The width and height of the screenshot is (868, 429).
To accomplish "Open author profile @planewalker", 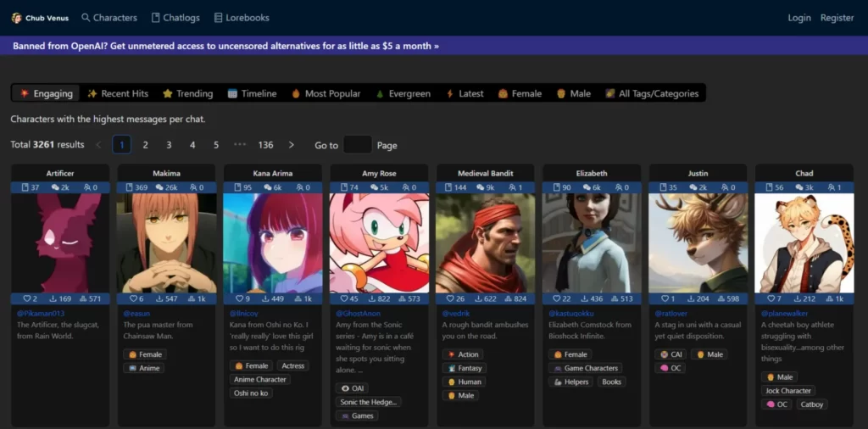I will coord(784,314).
